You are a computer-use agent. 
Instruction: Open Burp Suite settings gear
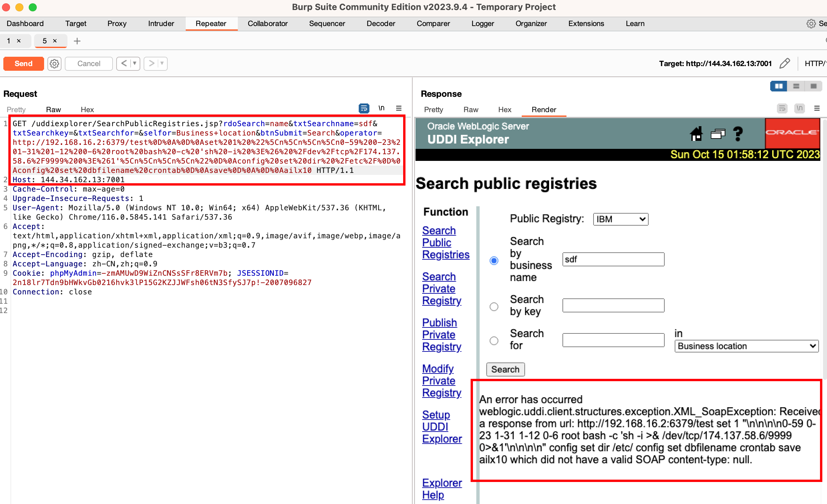point(811,23)
